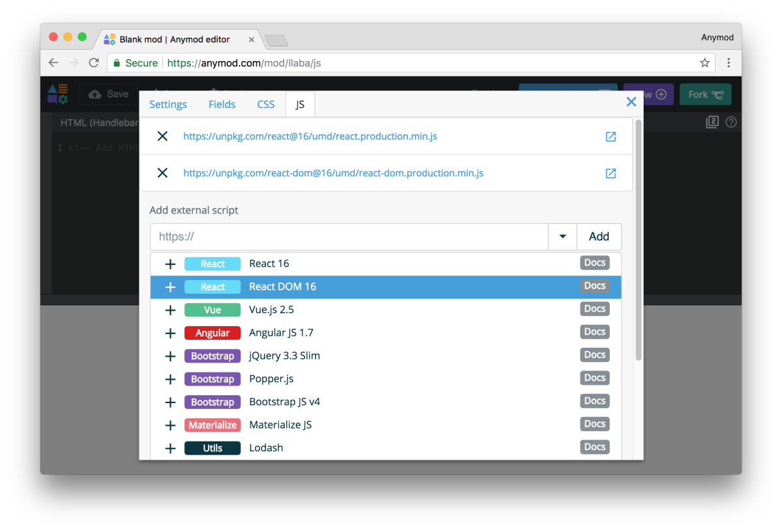
Task: Add Lodash with its plus icon
Action: coord(170,448)
